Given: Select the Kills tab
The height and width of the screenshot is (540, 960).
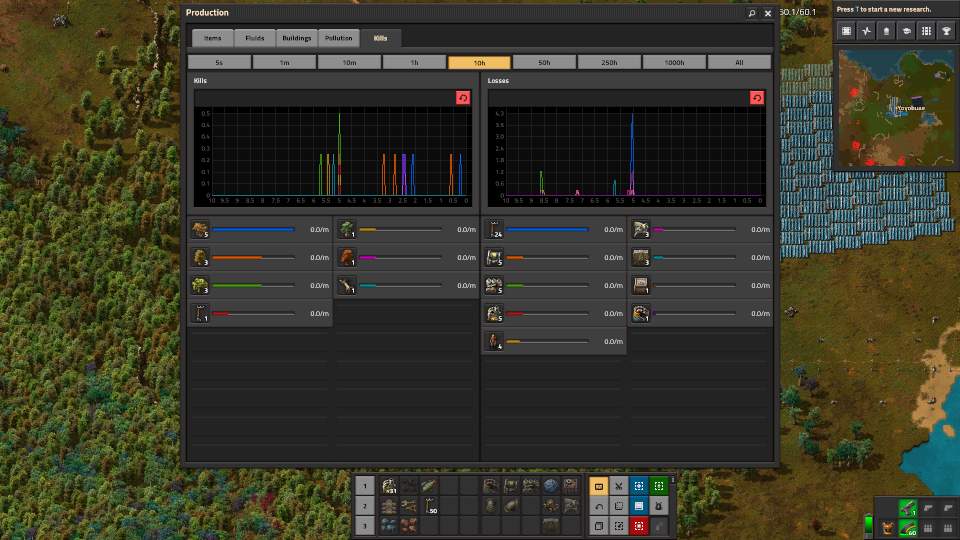Looking at the screenshot, I should (380, 38).
